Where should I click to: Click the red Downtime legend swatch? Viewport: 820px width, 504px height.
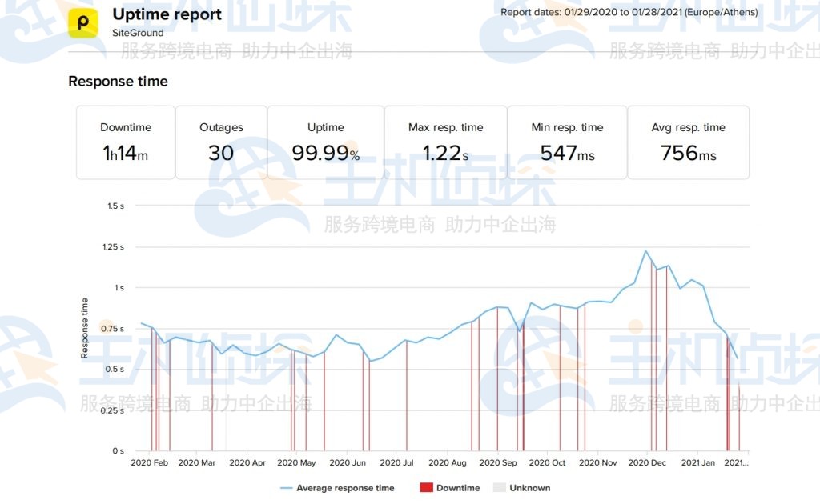click(426, 488)
